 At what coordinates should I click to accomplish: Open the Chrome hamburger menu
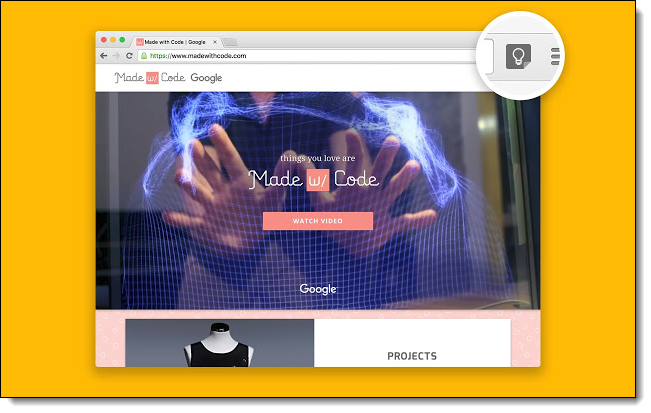(x=555, y=56)
